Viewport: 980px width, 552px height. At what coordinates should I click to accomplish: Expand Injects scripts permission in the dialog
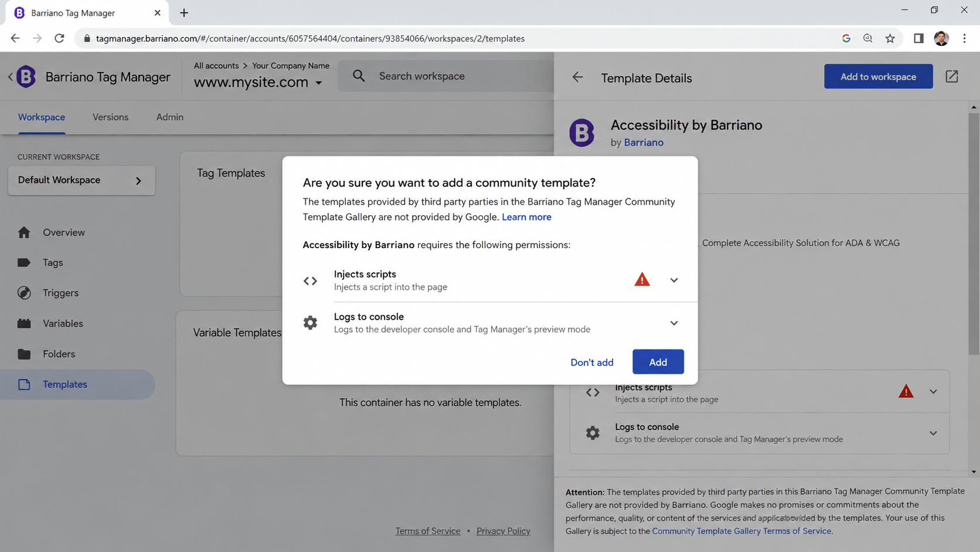[674, 280]
